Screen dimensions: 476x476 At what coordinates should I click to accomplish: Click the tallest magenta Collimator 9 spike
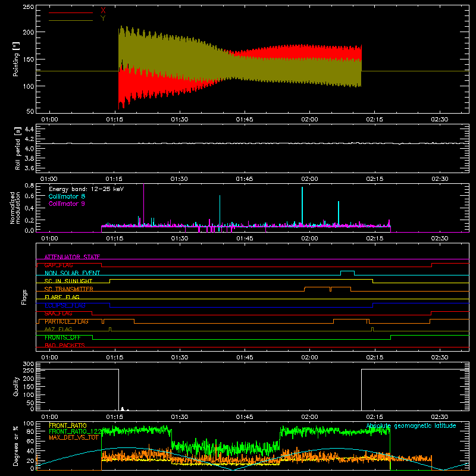pyautogui.click(x=143, y=203)
